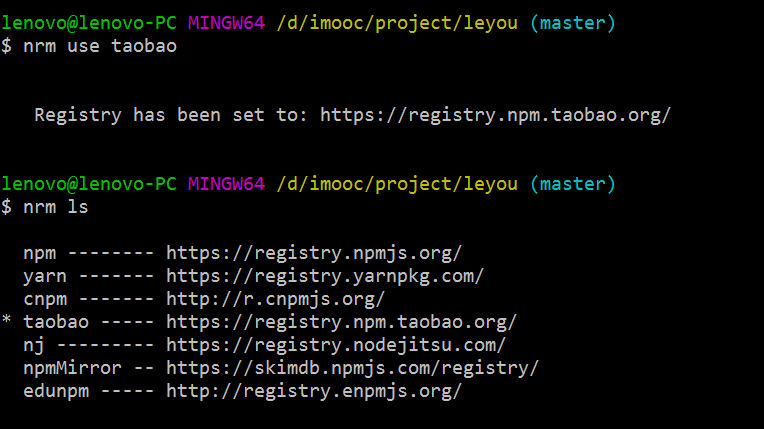Click the cnpm r.cnpmjs.org URL
The image size is (764, 429).
point(275,299)
